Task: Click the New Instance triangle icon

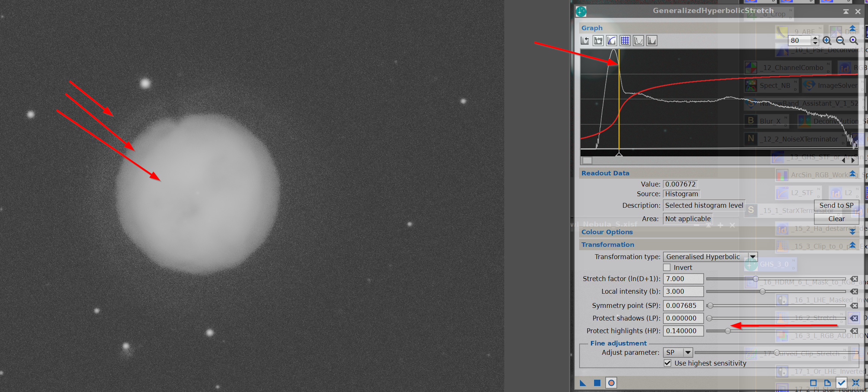Action: coord(583,383)
